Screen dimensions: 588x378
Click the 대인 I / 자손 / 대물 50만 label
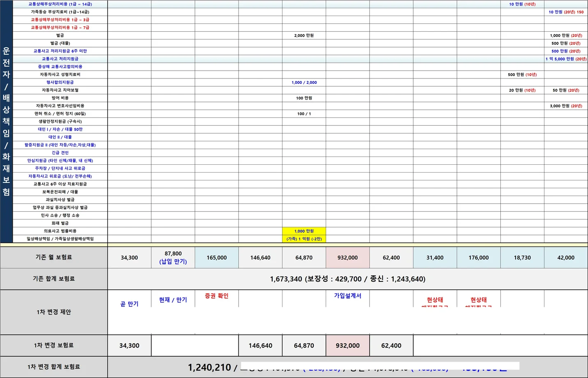pyautogui.click(x=60, y=129)
